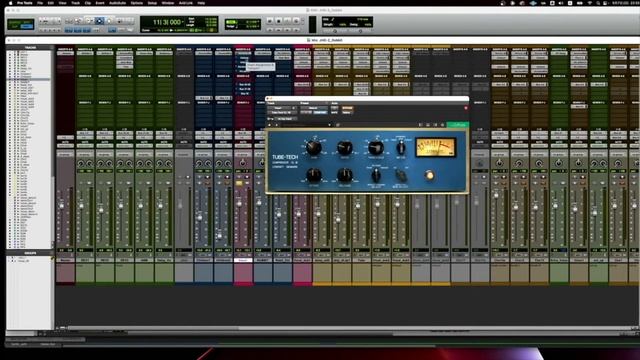
Task: Open the Setup menu
Action: coord(152,3)
